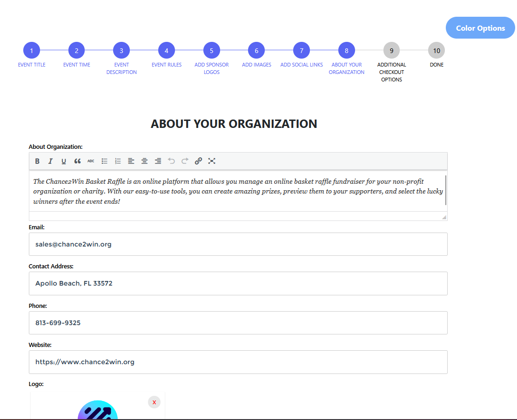Toggle bold formatting in editor toolbar

coord(37,161)
